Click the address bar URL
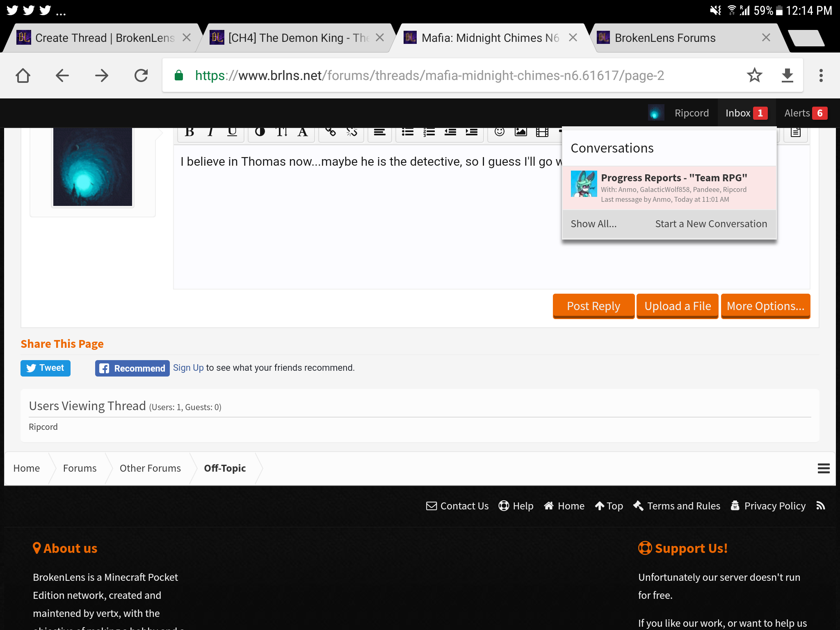840x630 pixels. (x=429, y=75)
